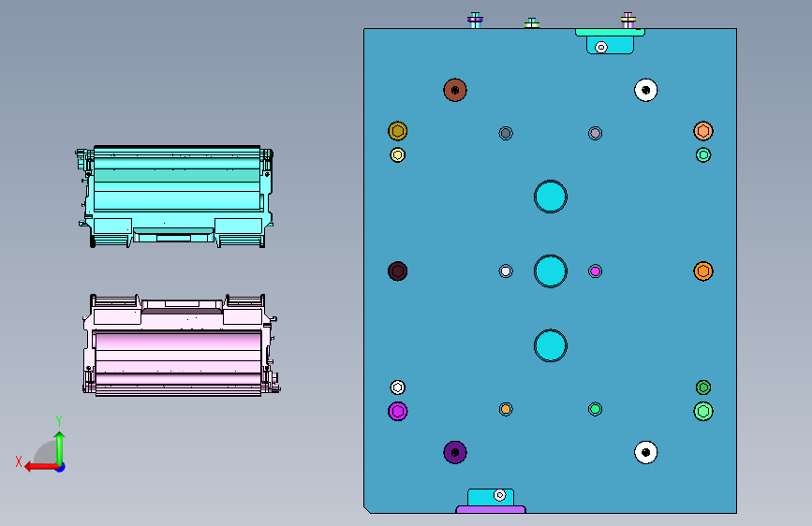
Task: Select the cyan cartridge model
Action: coord(174,197)
